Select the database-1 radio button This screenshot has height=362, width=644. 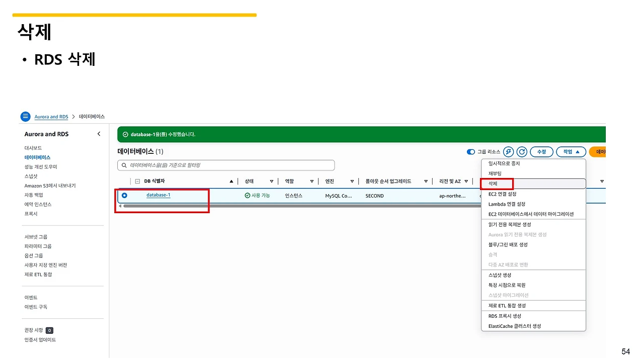(x=124, y=196)
